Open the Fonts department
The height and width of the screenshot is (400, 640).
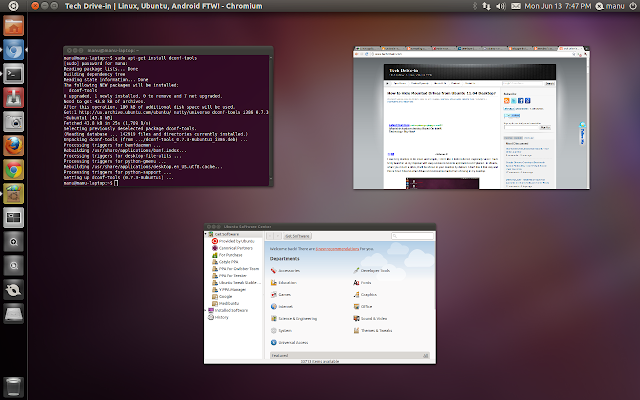pyautogui.click(x=362, y=283)
